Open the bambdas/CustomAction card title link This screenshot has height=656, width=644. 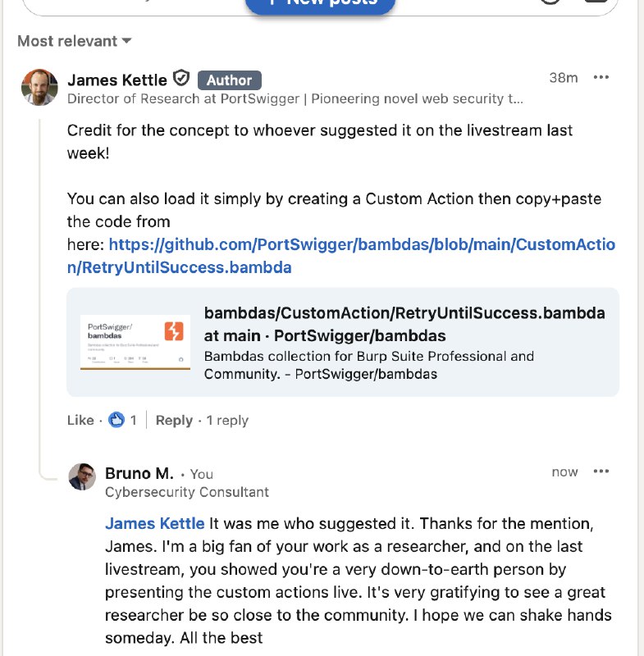coord(403,312)
